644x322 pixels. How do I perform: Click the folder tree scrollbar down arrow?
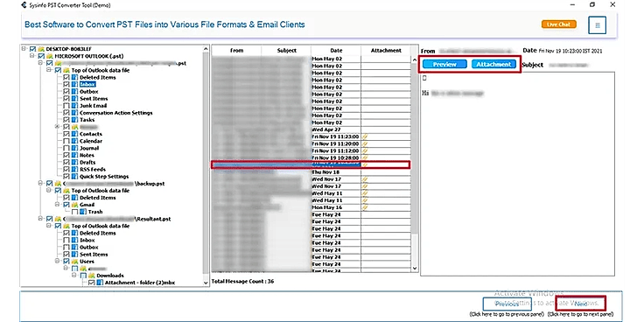point(206,283)
